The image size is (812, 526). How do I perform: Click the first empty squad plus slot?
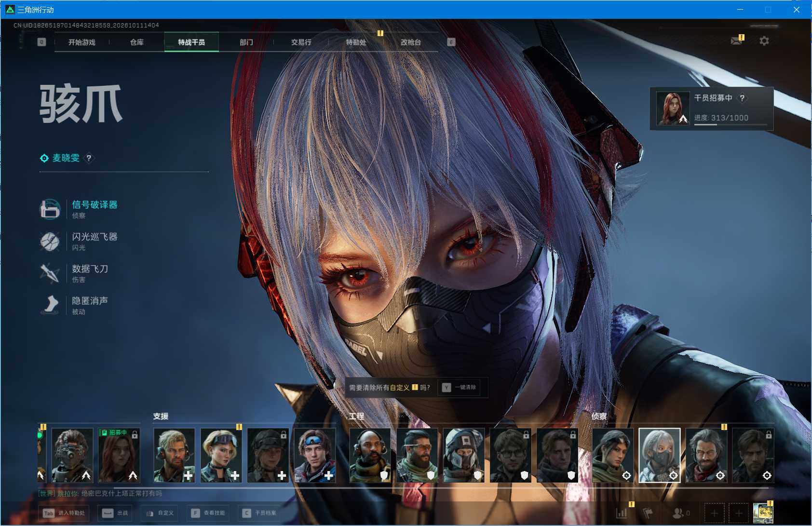pos(714,513)
